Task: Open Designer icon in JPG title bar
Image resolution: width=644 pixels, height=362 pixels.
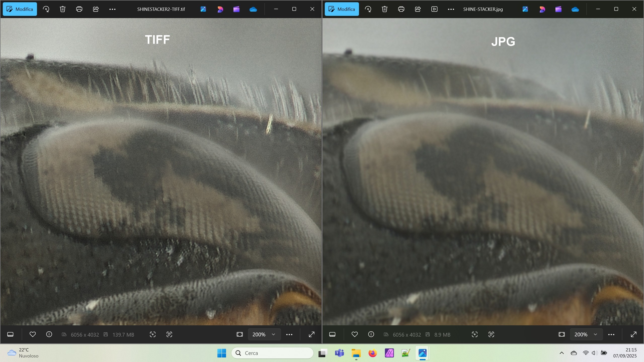Action: click(x=542, y=9)
